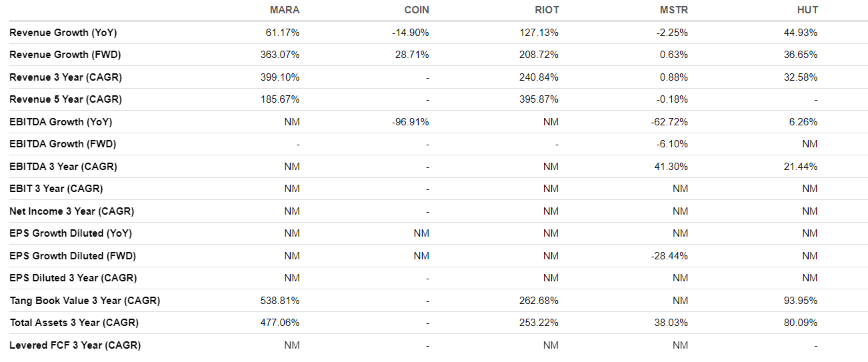Viewport: 868px width, 362px height.
Task: Open the COIN ticker column header
Action: click(x=416, y=10)
